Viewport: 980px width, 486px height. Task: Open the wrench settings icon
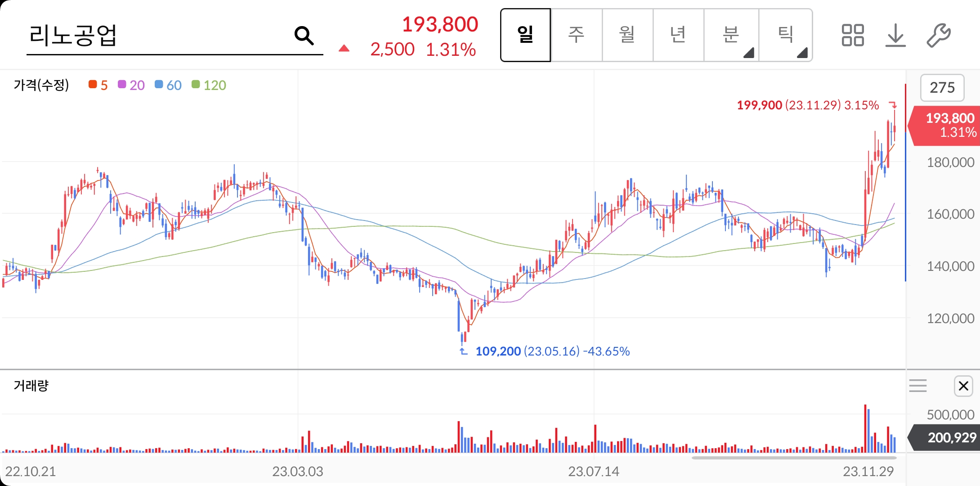[x=938, y=35]
